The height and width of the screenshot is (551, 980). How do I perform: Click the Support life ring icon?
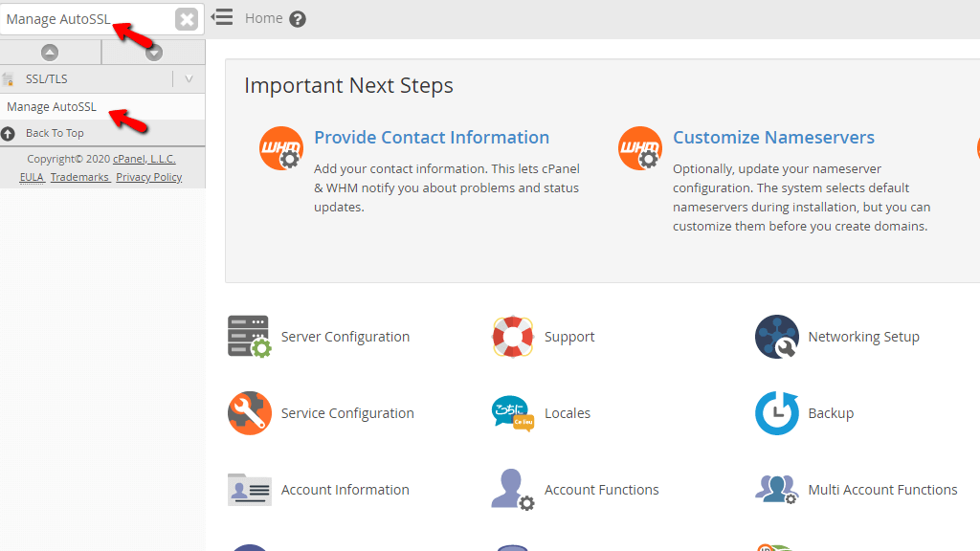pyautogui.click(x=513, y=337)
